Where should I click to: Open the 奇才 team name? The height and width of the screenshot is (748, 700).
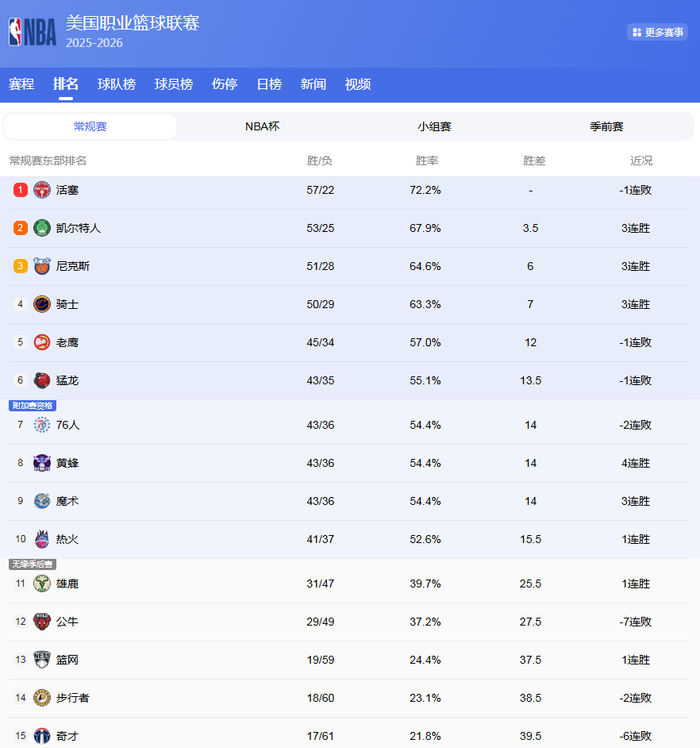click(x=67, y=737)
